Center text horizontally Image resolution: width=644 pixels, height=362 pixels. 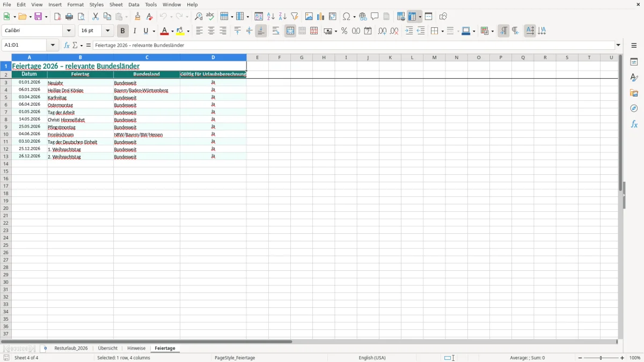pos(211,31)
